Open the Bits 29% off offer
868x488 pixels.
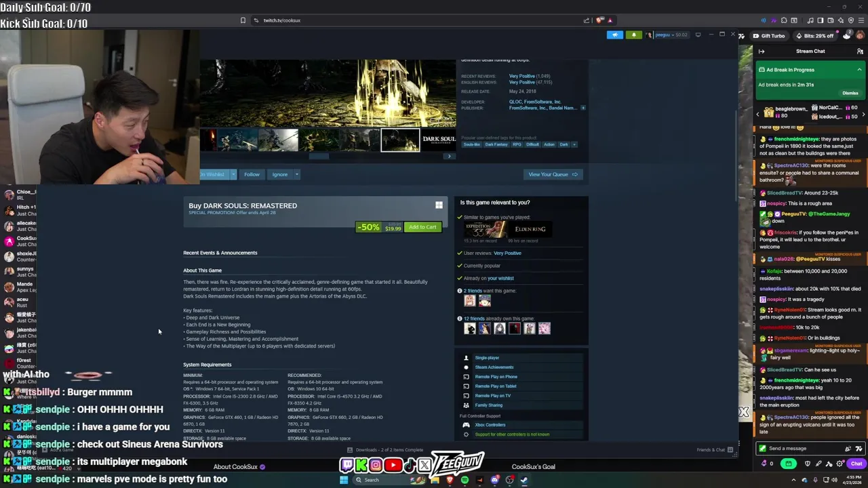(814, 36)
